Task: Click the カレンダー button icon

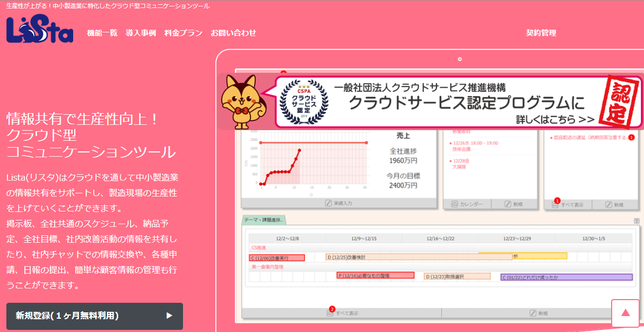Action: (x=455, y=204)
